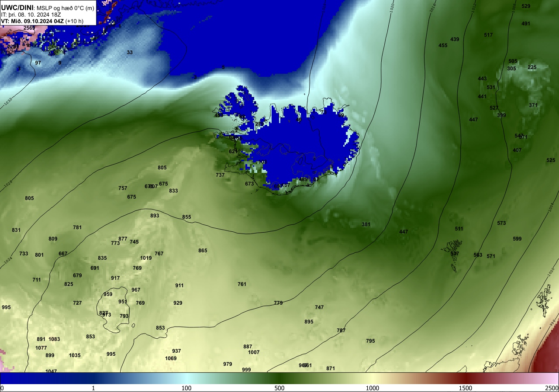
Task: Click the height value 525
Action: [x=551, y=160]
